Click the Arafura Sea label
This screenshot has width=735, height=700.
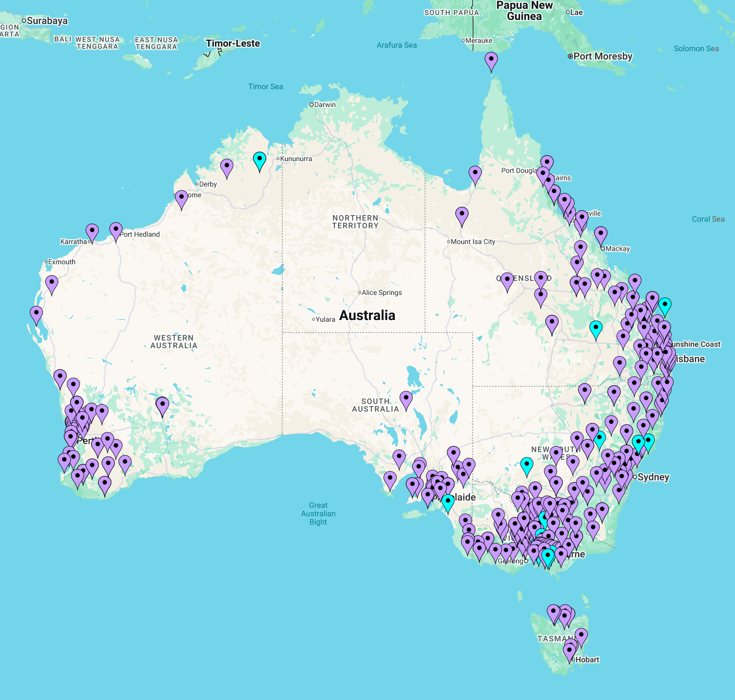(x=397, y=45)
